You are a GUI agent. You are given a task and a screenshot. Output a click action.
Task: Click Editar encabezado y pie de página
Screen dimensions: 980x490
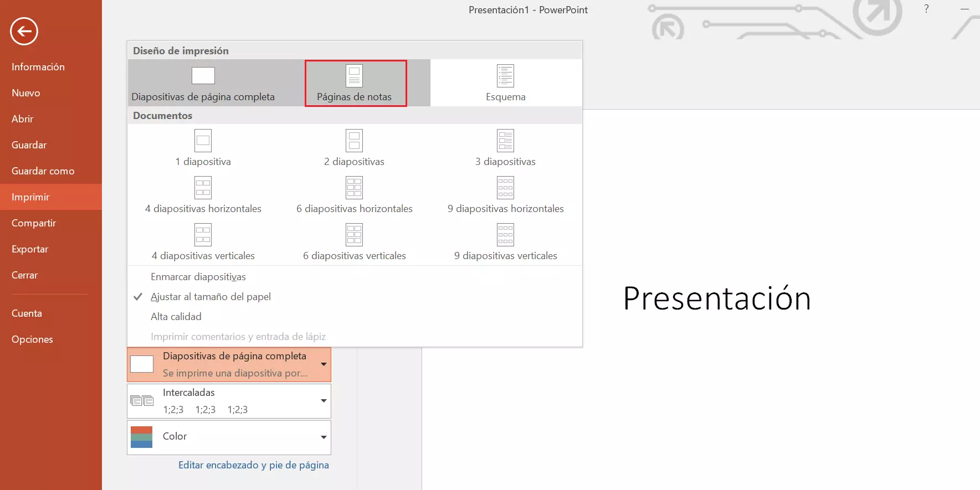(x=253, y=465)
